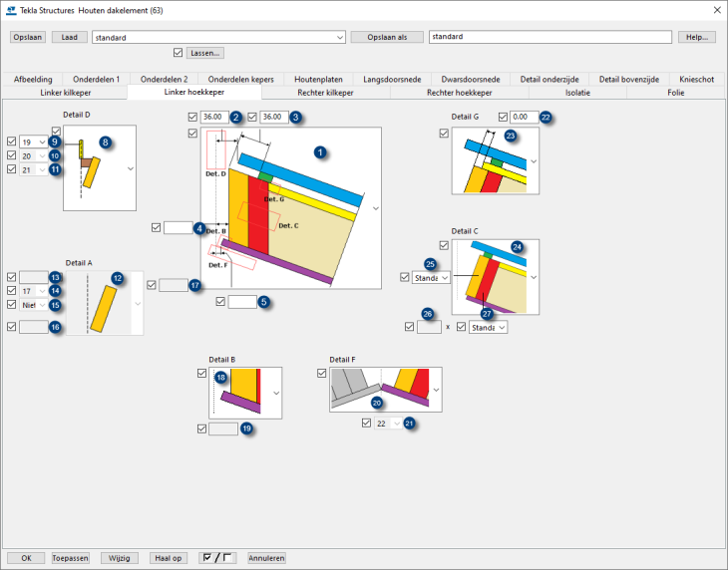Toggle the checkbox next to Detail G 0.00 field
This screenshot has width=728, height=570.
tap(503, 117)
